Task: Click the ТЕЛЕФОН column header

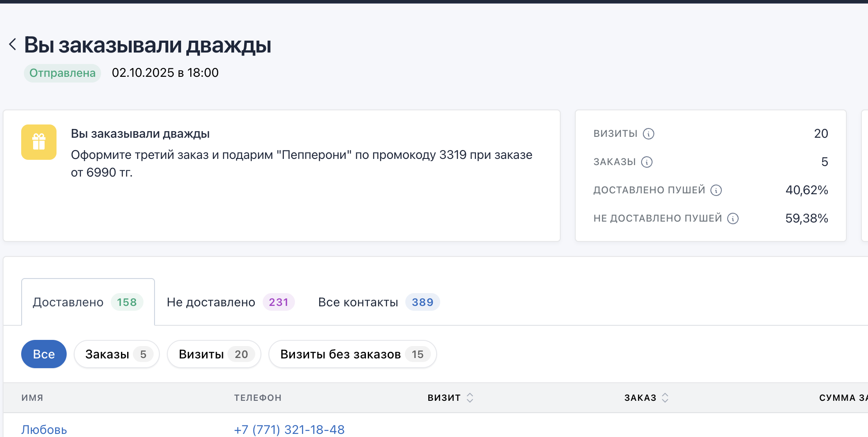Action: click(x=257, y=398)
